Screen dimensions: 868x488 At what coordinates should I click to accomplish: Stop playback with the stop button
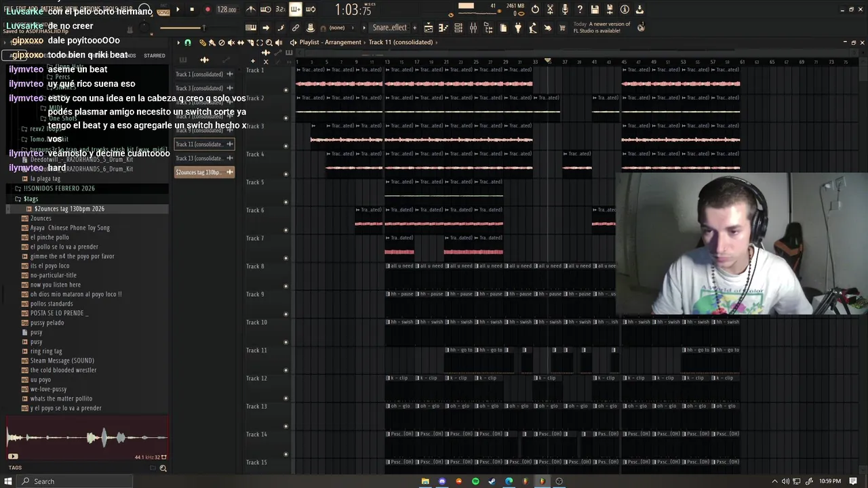tap(192, 9)
